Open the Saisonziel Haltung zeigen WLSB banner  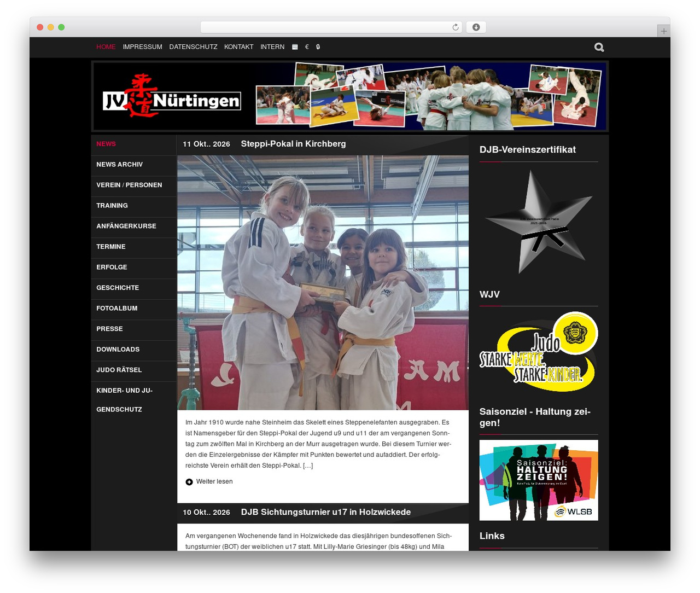point(539,480)
